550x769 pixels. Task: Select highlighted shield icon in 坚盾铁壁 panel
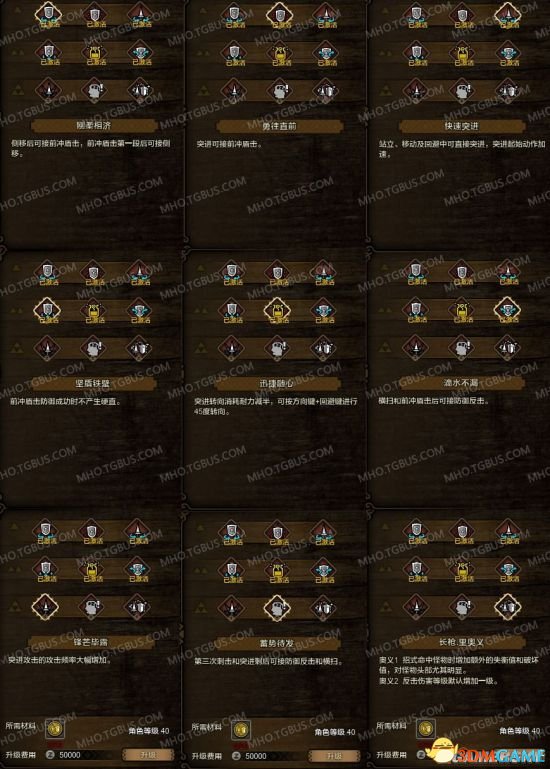(47, 310)
